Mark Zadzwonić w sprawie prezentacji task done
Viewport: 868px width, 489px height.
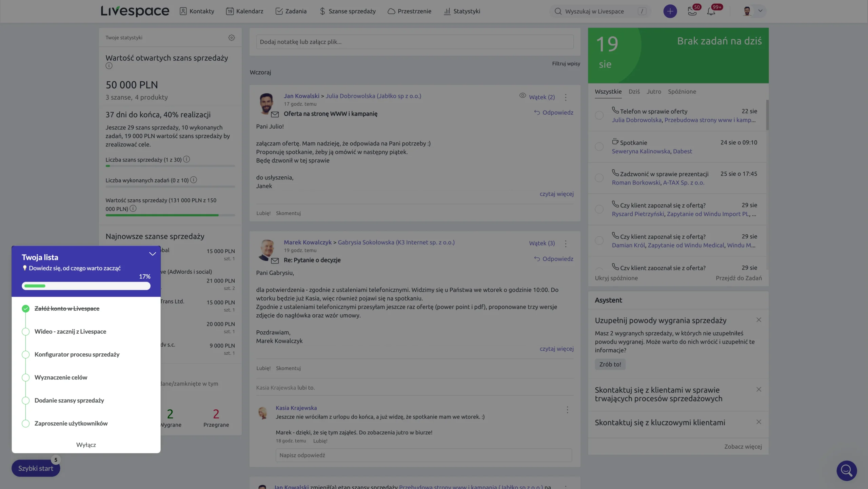pos(599,178)
